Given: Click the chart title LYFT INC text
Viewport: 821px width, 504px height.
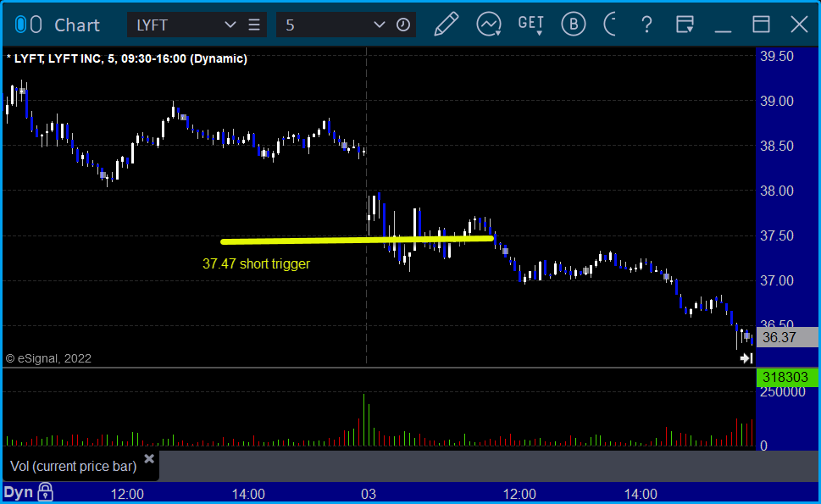Looking at the screenshot, I should (x=75, y=58).
